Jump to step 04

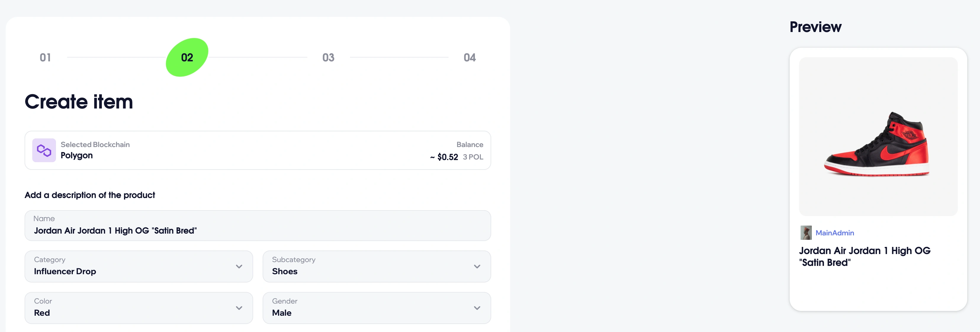click(470, 58)
